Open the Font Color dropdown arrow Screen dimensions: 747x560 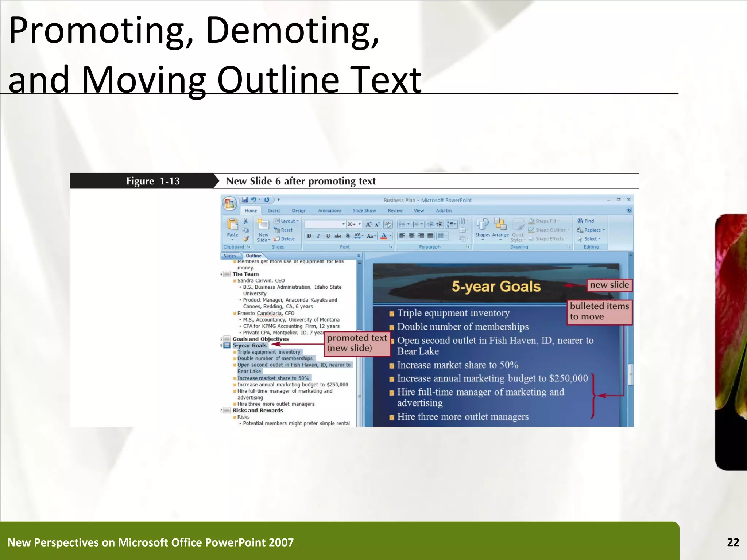point(390,236)
